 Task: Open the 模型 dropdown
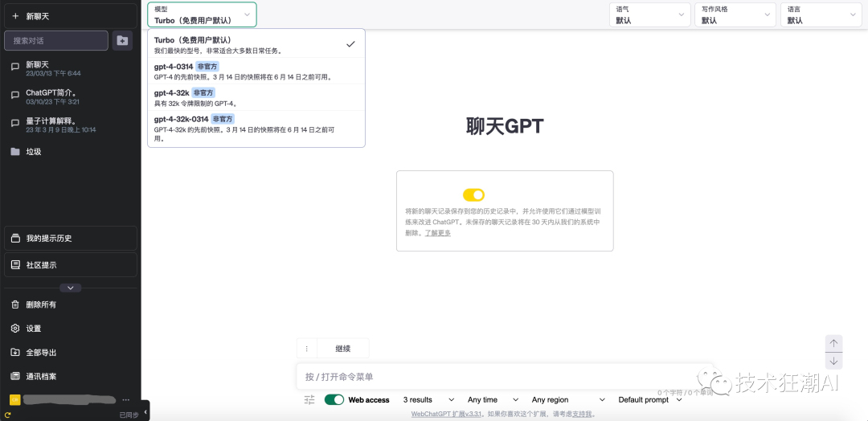point(202,15)
